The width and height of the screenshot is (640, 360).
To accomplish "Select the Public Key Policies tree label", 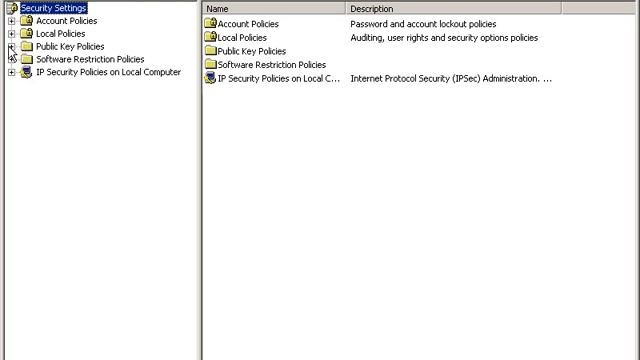I will 70,46.
